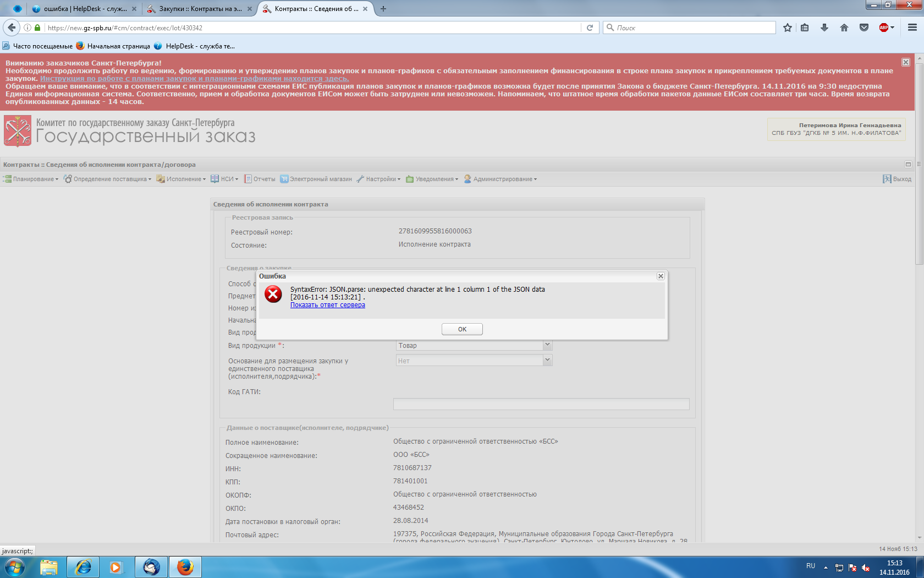
Task: Click the Pocket icon in the toolbar
Action: coord(864,28)
